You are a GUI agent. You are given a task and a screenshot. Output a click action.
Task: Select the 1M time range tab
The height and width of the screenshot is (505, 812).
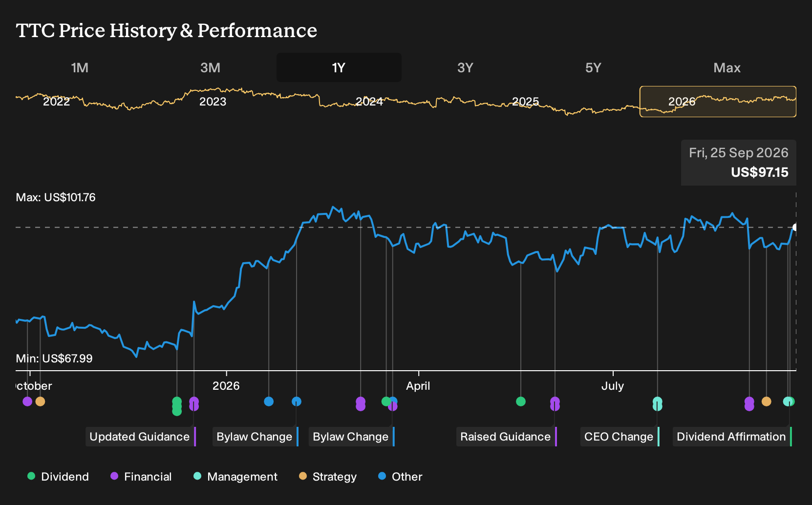click(x=80, y=67)
